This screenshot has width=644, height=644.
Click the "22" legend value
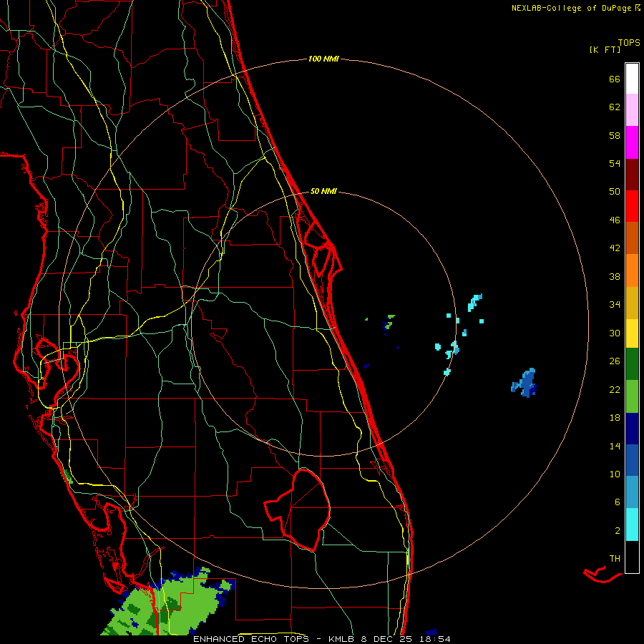(615, 389)
